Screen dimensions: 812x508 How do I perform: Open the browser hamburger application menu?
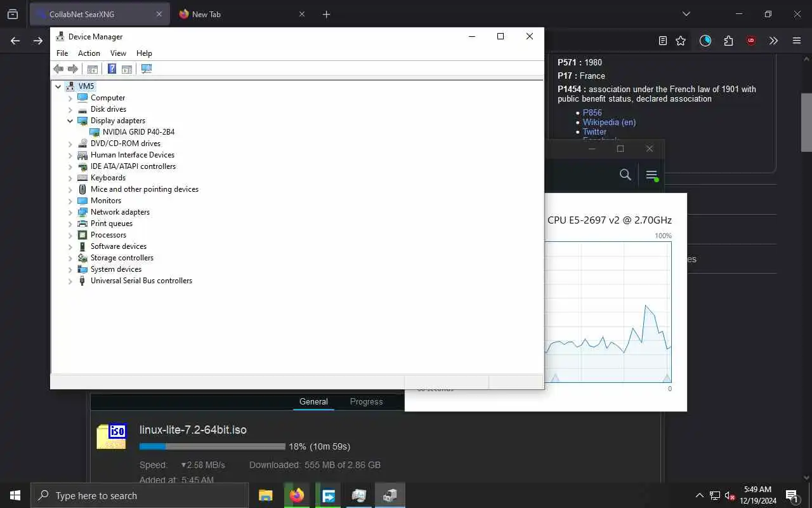click(x=797, y=41)
